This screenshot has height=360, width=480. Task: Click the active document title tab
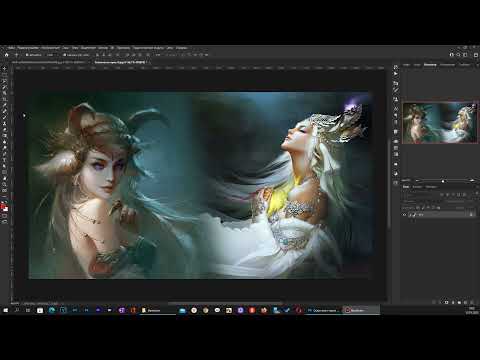(120, 62)
